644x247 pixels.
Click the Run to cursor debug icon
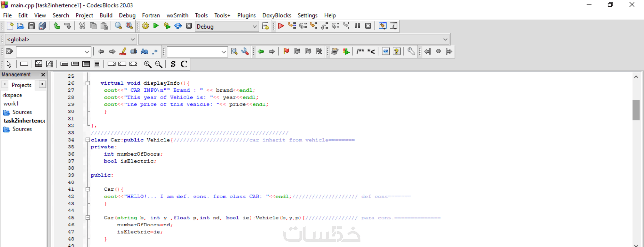tap(292, 26)
